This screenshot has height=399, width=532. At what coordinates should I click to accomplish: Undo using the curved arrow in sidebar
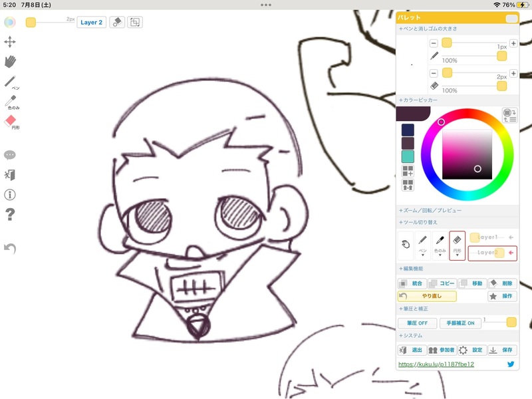10,248
